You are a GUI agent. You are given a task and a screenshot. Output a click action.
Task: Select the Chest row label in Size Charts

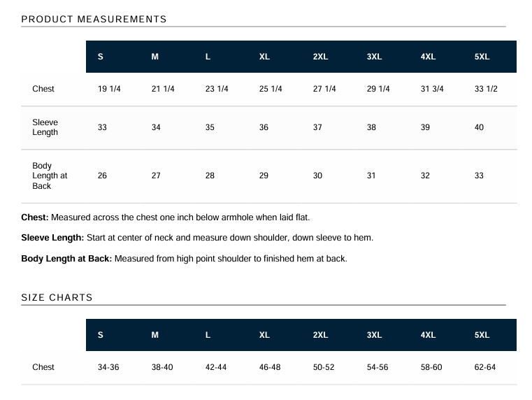43,367
